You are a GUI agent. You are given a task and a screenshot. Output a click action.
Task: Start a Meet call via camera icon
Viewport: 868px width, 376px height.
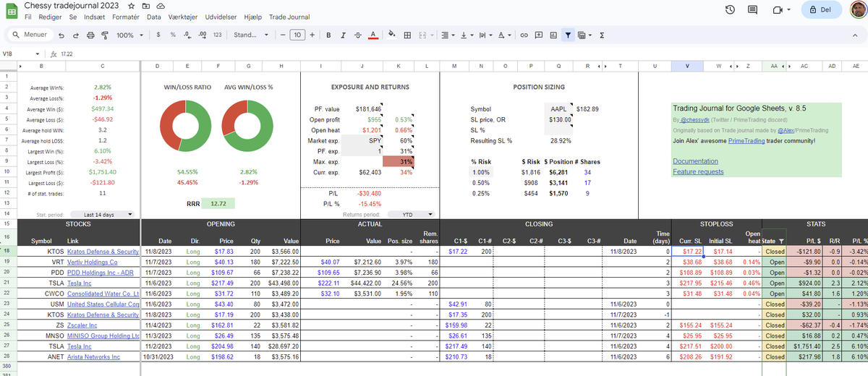(778, 10)
